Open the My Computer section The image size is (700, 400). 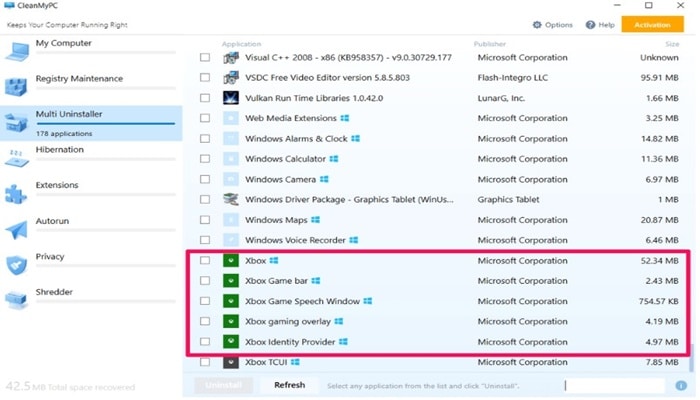coord(91,52)
